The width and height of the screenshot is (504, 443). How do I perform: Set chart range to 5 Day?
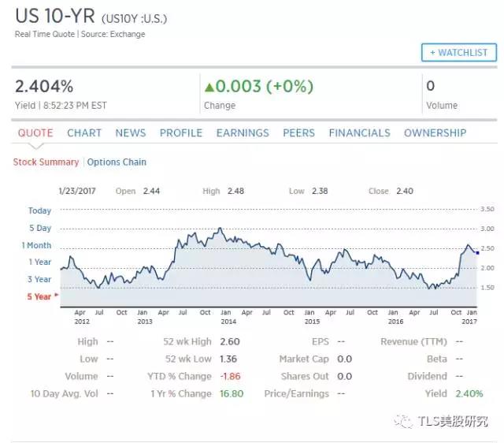tap(39, 228)
